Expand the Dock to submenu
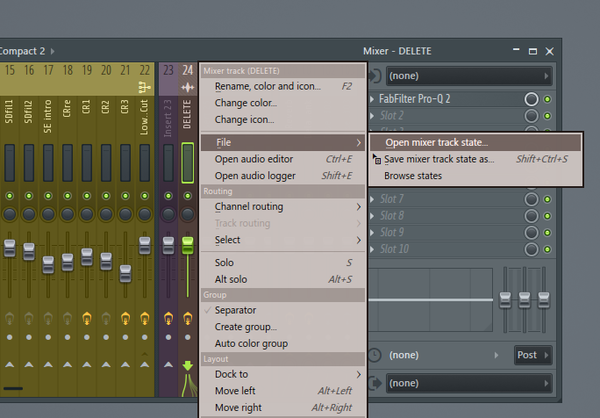Screen dimensions: 600x418 (283, 374)
